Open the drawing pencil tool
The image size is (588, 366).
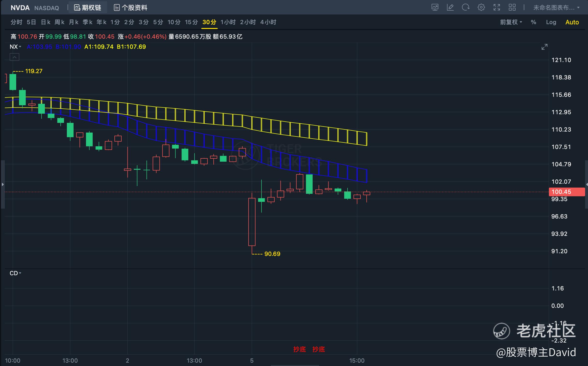coord(450,7)
